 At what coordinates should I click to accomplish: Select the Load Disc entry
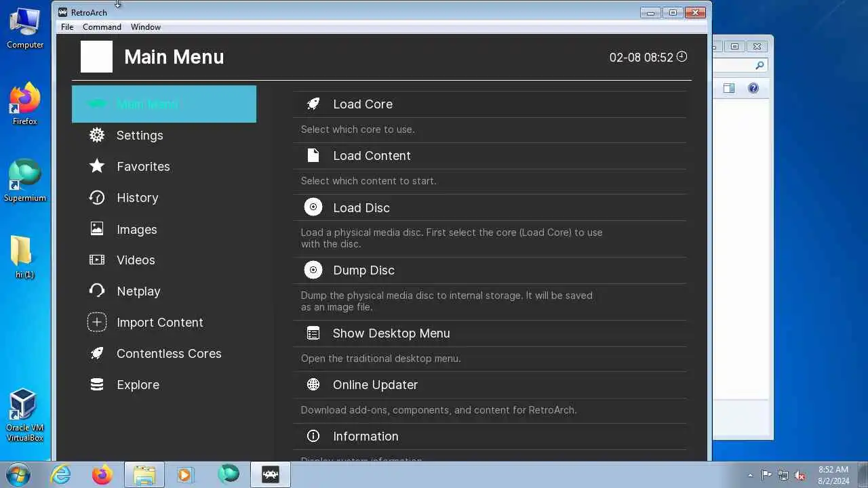click(x=490, y=207)
